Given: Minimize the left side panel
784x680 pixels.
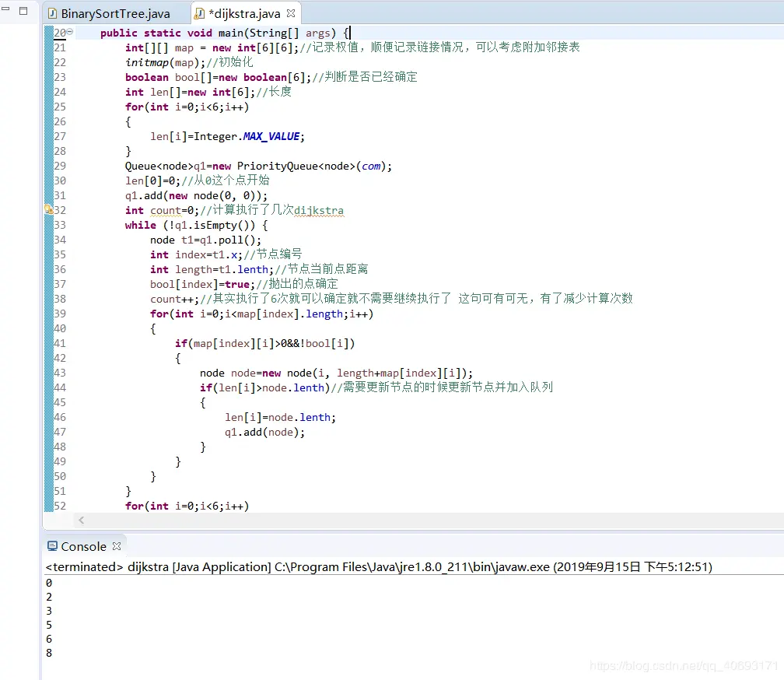Looking at the screenshot, I should click(5, 9).
